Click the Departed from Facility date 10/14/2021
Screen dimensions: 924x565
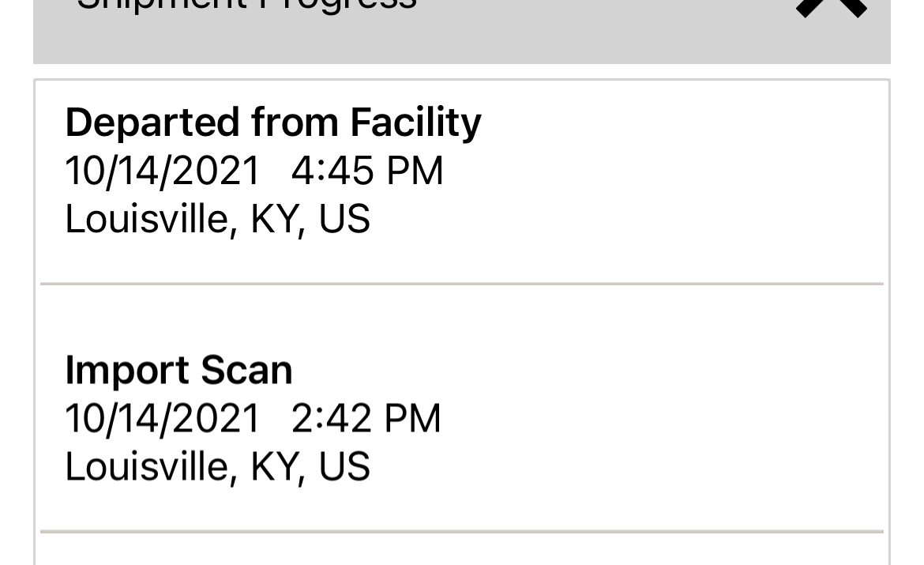162,171
